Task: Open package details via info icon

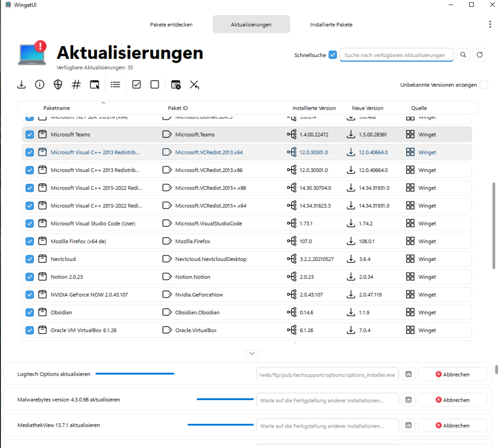Action: pyautogui.click(x=39, y=85)
